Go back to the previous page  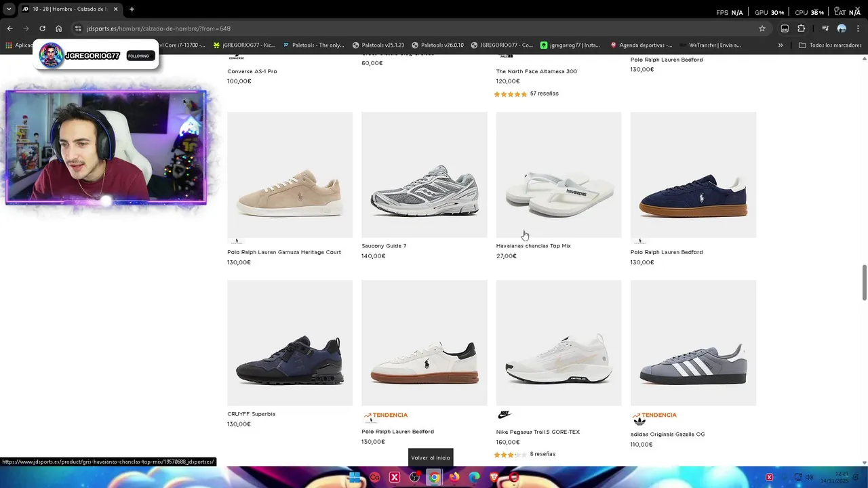click(9, 28)
